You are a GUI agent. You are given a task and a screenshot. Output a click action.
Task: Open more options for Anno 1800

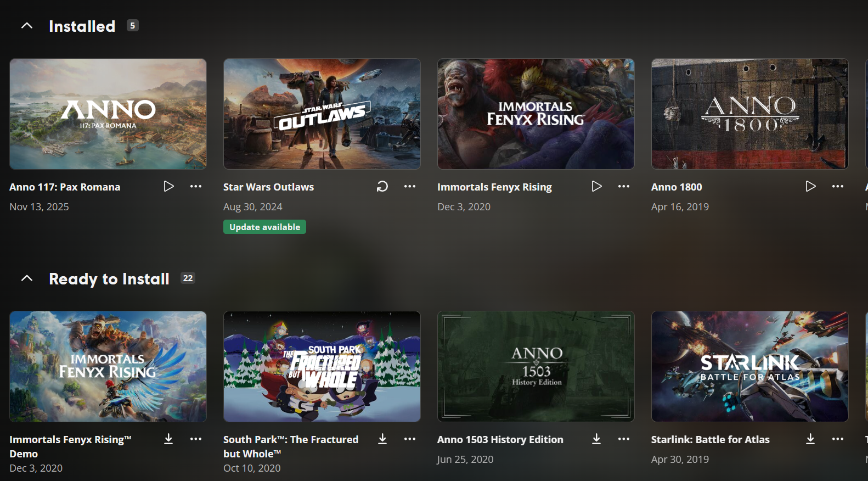838,187
